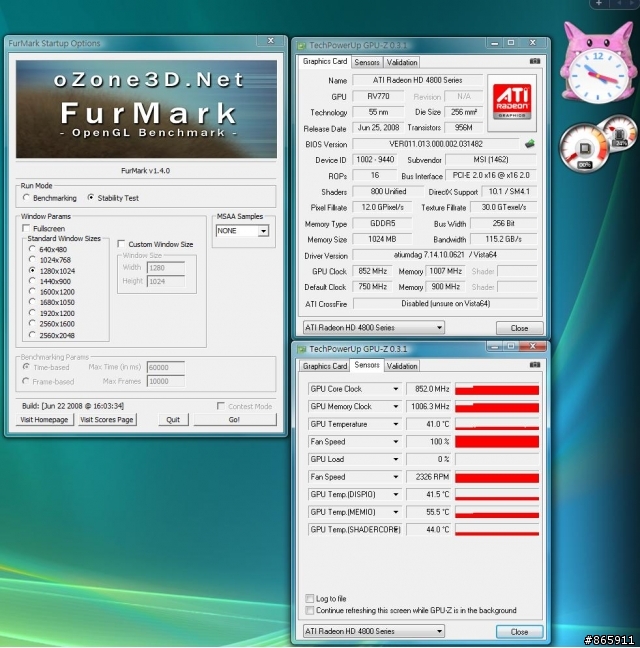
Task: Click GPU Load empty graph bar
Action: tap(497, 460)
